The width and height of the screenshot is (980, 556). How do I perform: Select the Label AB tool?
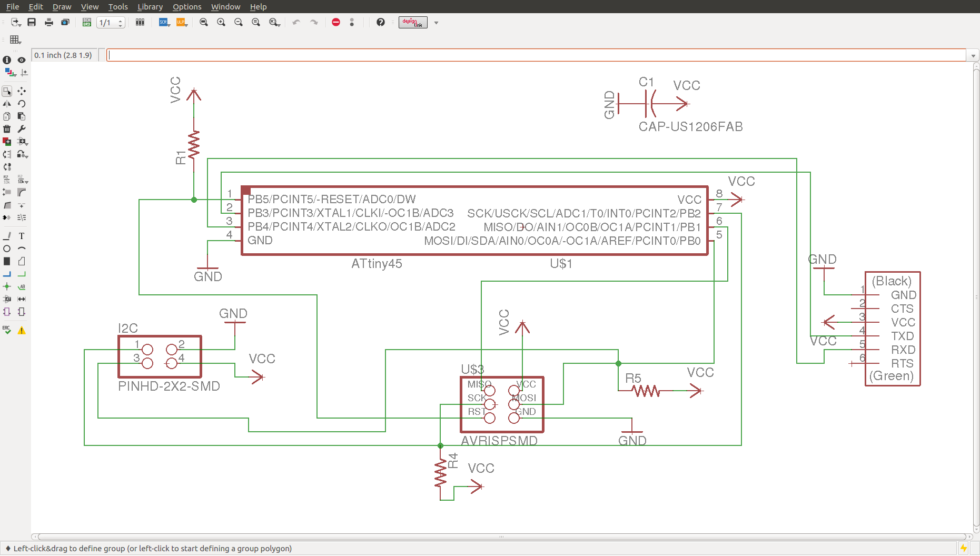click(22, 286)
